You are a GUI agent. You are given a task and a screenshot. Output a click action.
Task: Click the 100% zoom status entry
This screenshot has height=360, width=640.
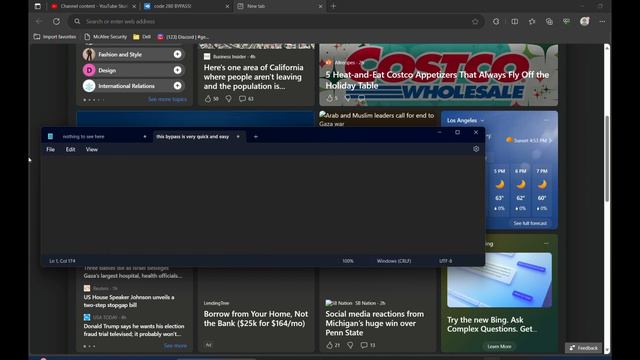348,261
